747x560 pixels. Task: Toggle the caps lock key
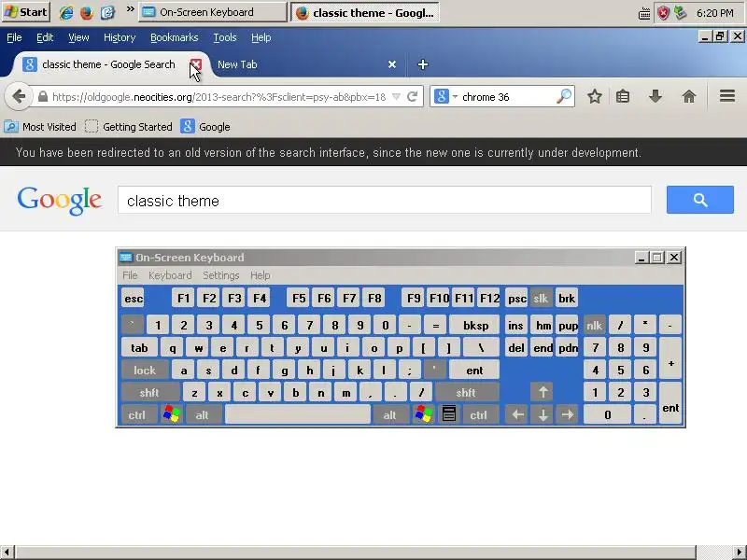145,370
